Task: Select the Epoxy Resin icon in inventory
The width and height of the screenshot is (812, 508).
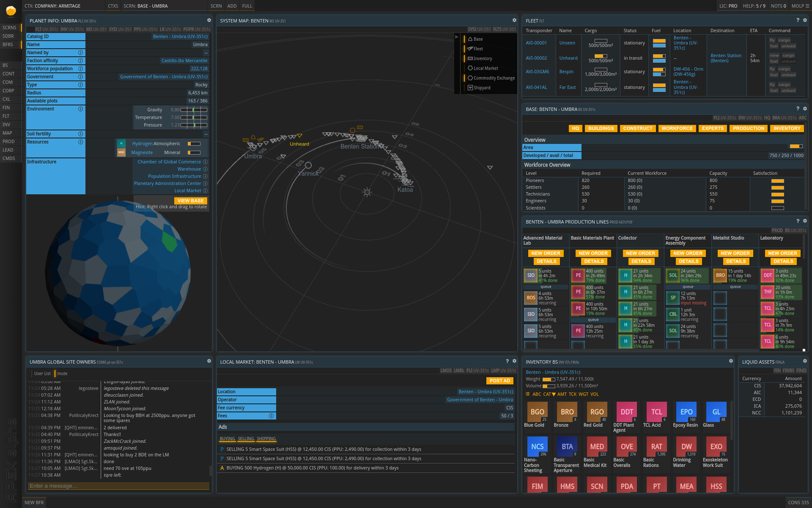Action: [x=686, y=411]
